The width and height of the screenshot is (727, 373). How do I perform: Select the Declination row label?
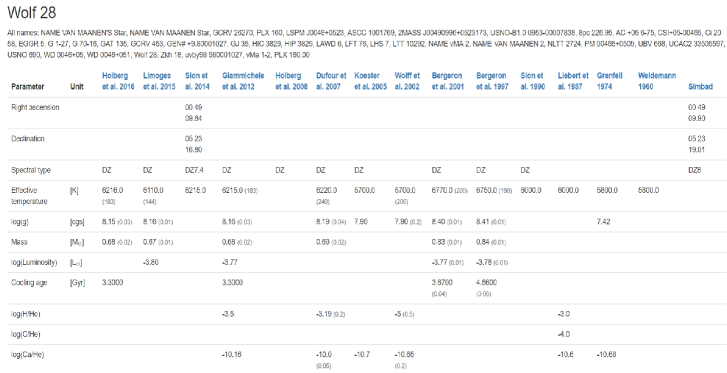[x=28, y=139]
